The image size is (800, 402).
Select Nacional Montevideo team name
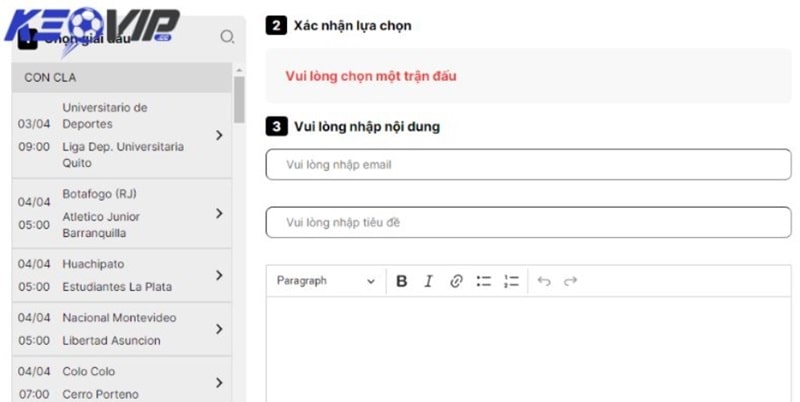(119, 318)
